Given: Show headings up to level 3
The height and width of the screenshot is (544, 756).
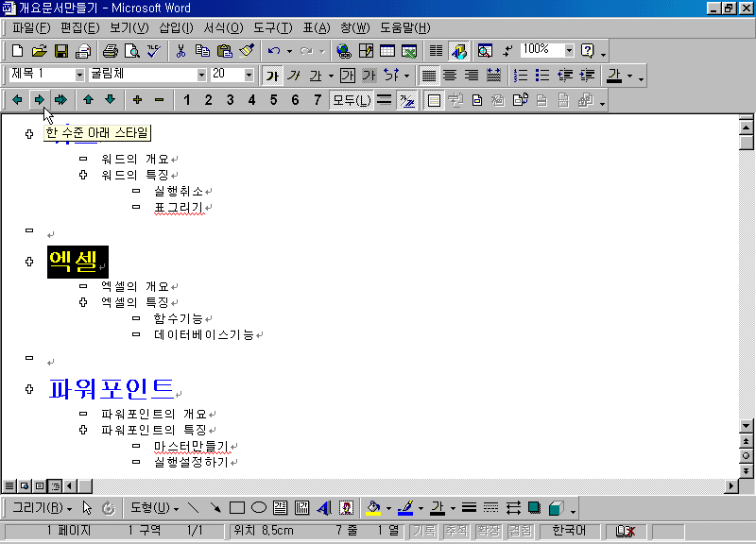Looking at the screenshot, I should tap(230, 100).
